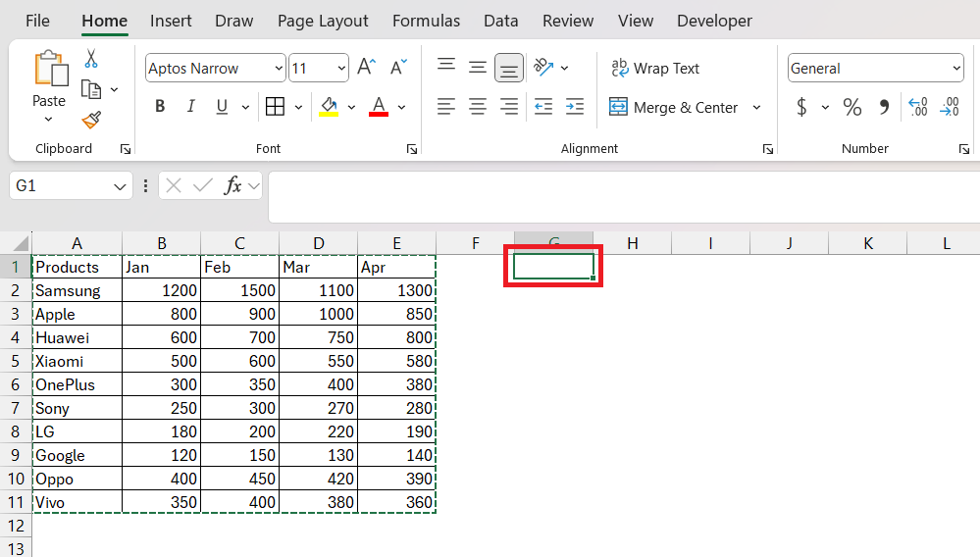Apply Comma Style
Viewport: 980px width, 557px height.
coord(884,107)
